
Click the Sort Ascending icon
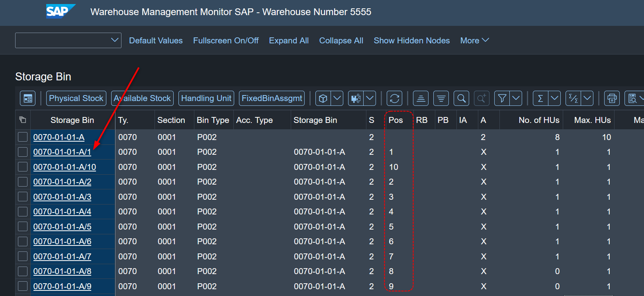point(421,98)
